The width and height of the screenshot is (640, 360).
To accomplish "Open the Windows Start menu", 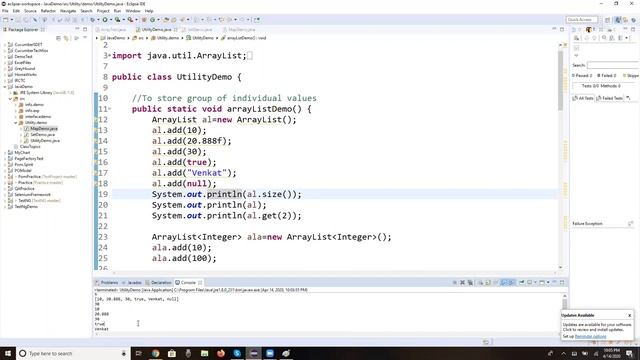I will 8,353.
